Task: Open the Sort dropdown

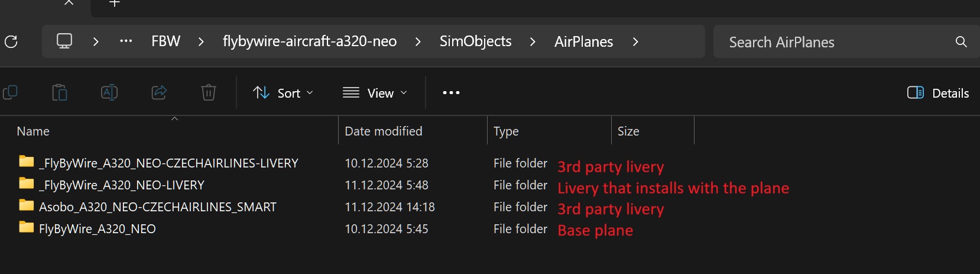Action: (x=283, y=93)
